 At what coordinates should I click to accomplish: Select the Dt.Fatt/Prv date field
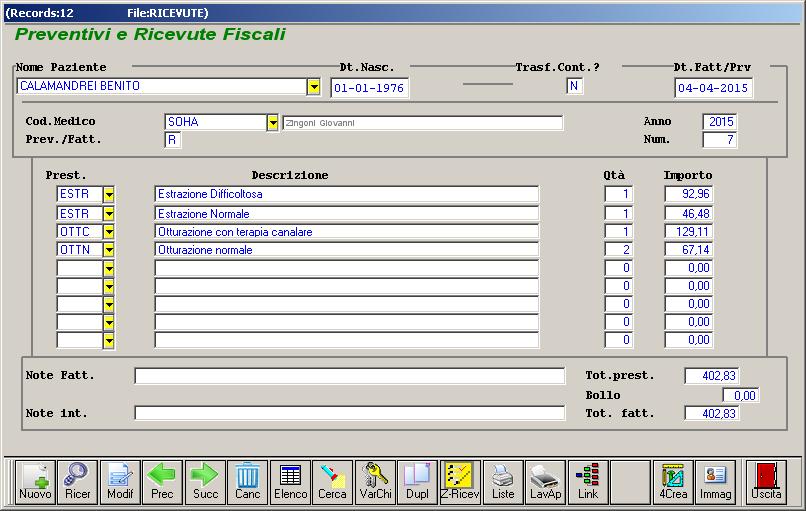click(x=713, y=88)
